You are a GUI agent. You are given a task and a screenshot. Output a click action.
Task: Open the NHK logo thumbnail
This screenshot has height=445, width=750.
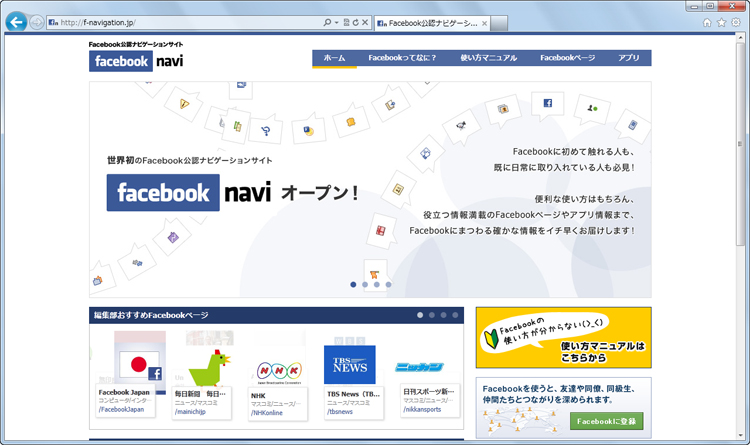click(279, 371)
